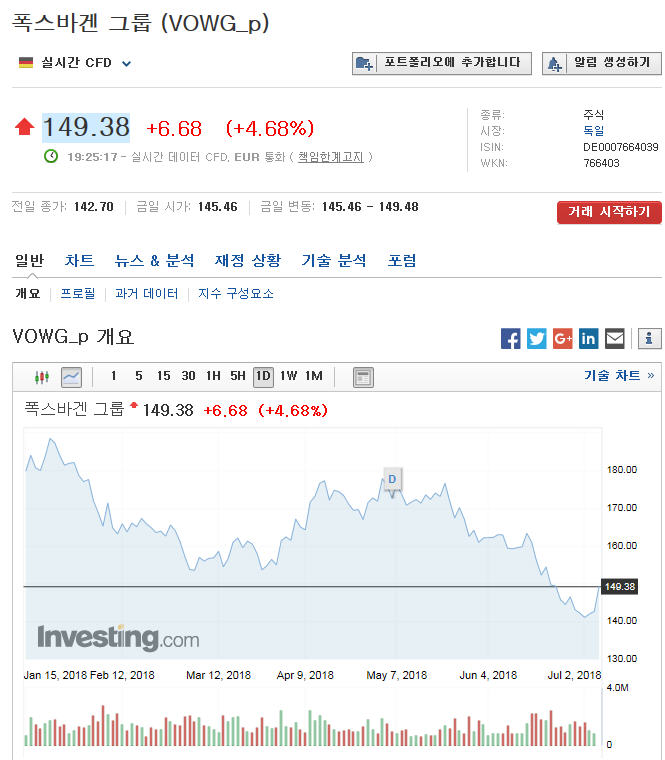The height and width of the screenshot is (760, 665).
Task: Open the 재정 상황 tab
Action: [x=248, y=261]
